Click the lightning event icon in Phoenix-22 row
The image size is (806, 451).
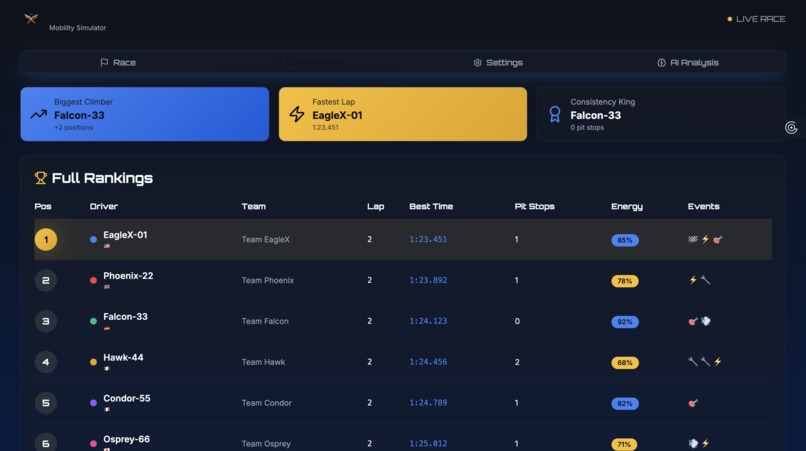pyautogui.click(x=693, y=280)
